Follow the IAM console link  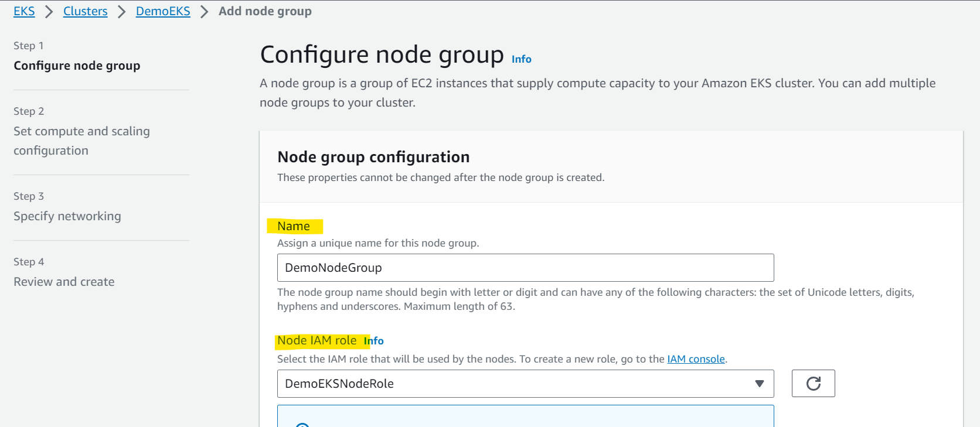[x=696, y=359]
